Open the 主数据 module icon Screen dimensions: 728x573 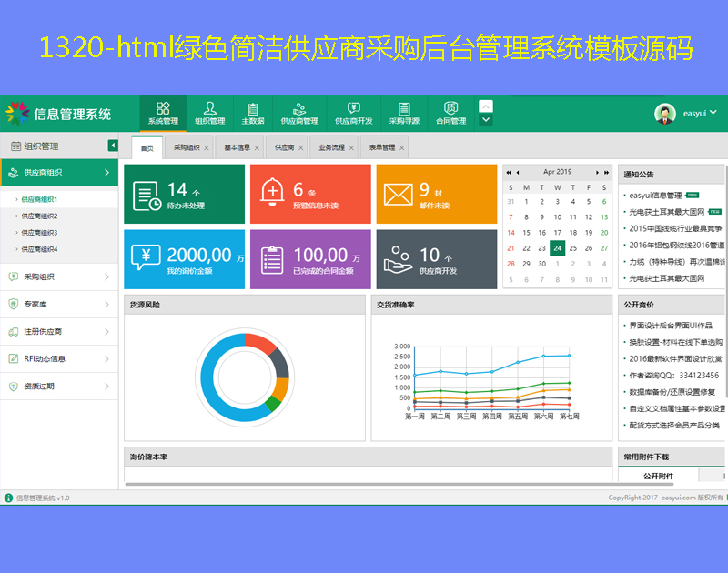(x=253, y=113)
